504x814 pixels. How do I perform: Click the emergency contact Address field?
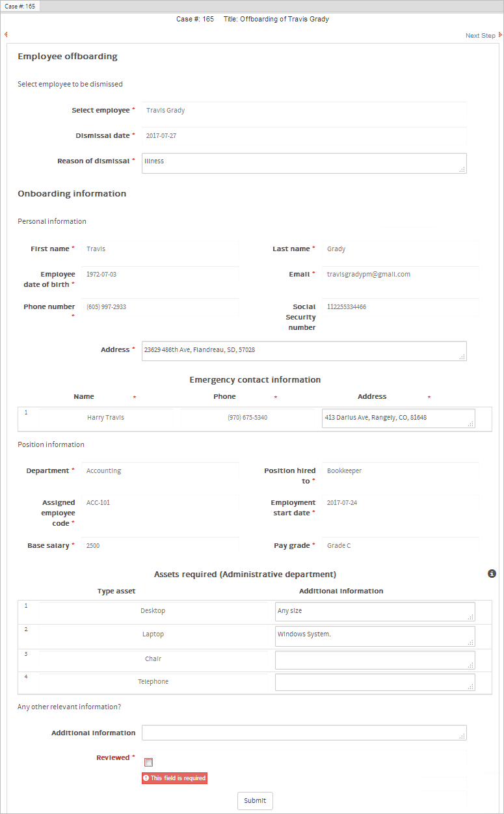(x=398, y=418)
